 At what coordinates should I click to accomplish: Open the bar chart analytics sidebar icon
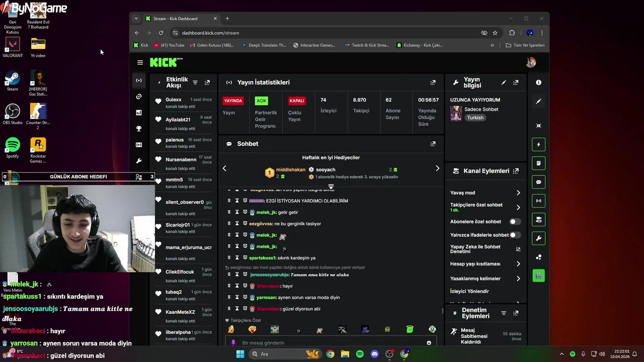tap(139, 113)
